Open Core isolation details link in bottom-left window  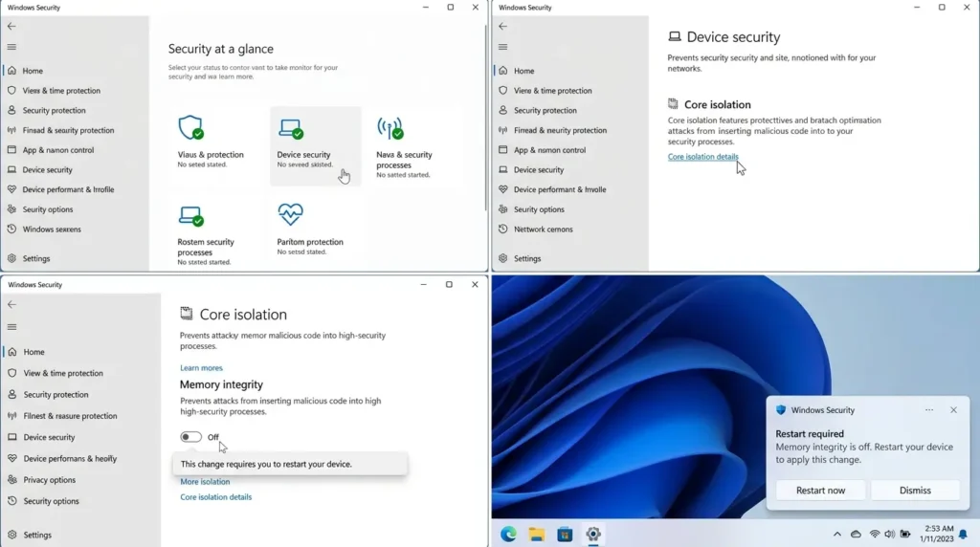tap(215, 497)
